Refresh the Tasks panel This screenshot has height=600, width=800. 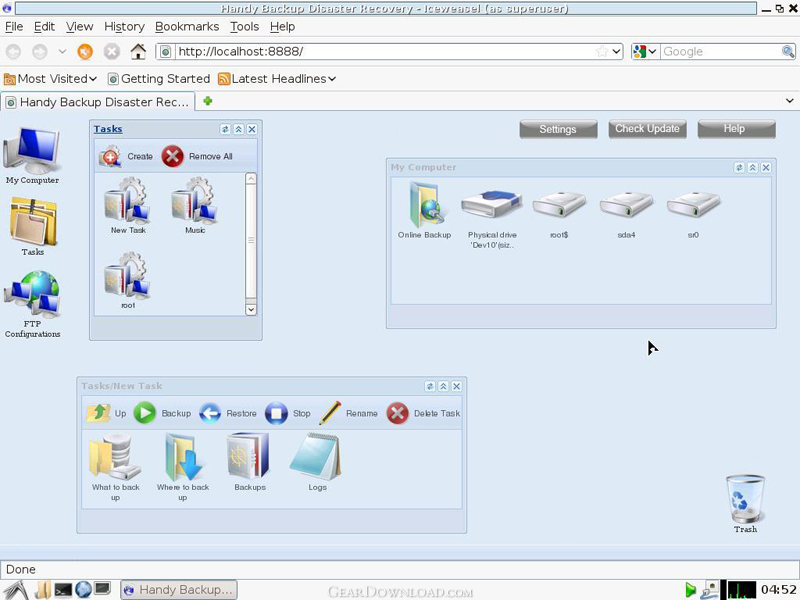coord(225,129)
